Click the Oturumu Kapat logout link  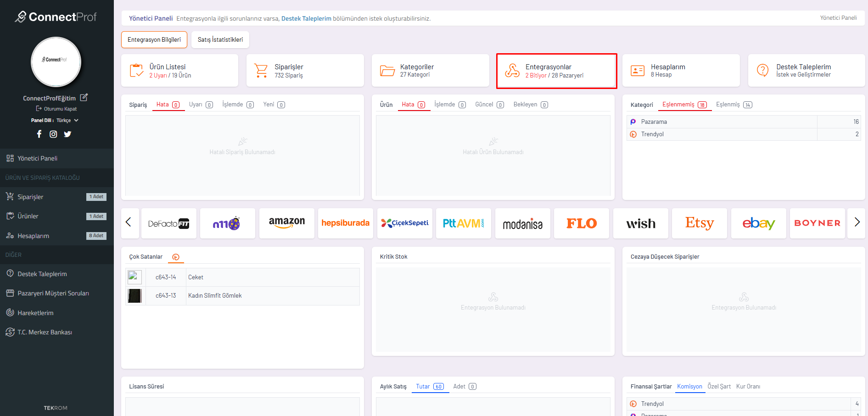(56, 109)
